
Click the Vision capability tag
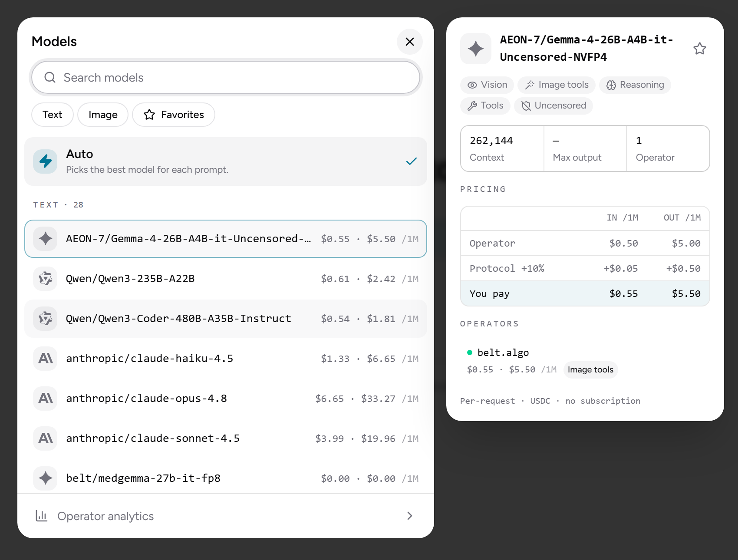pyautogui.click(x=487, y=85)
